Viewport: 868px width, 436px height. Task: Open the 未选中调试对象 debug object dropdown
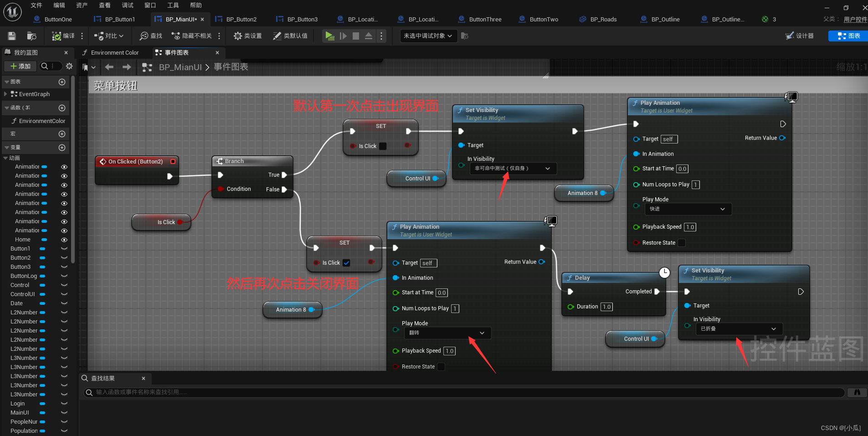click(428, 36)
